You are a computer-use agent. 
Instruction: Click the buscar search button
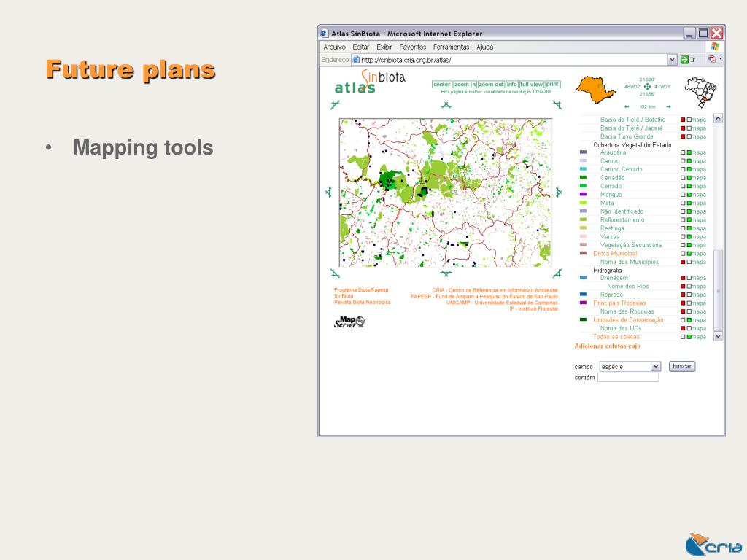(682, 366)
